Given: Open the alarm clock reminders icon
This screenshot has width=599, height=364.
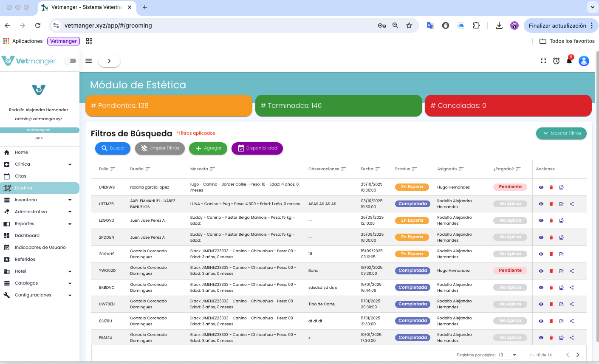Looking at the screenshot, I should 556,61.
